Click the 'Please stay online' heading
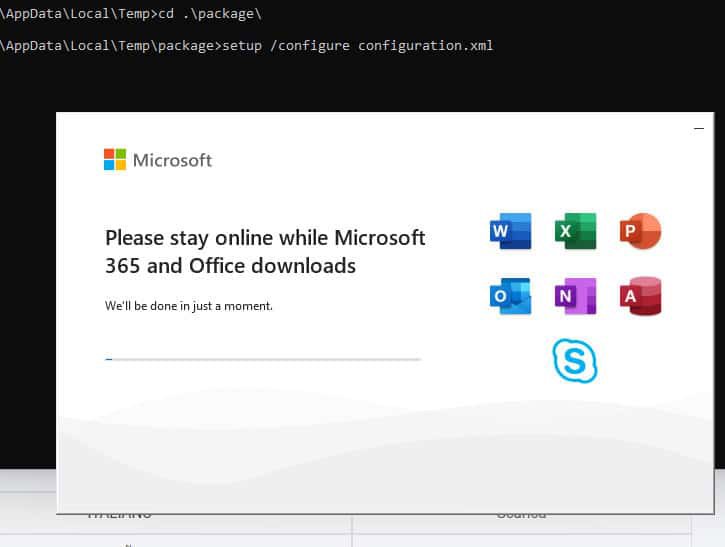 click(x=265, y=238)
